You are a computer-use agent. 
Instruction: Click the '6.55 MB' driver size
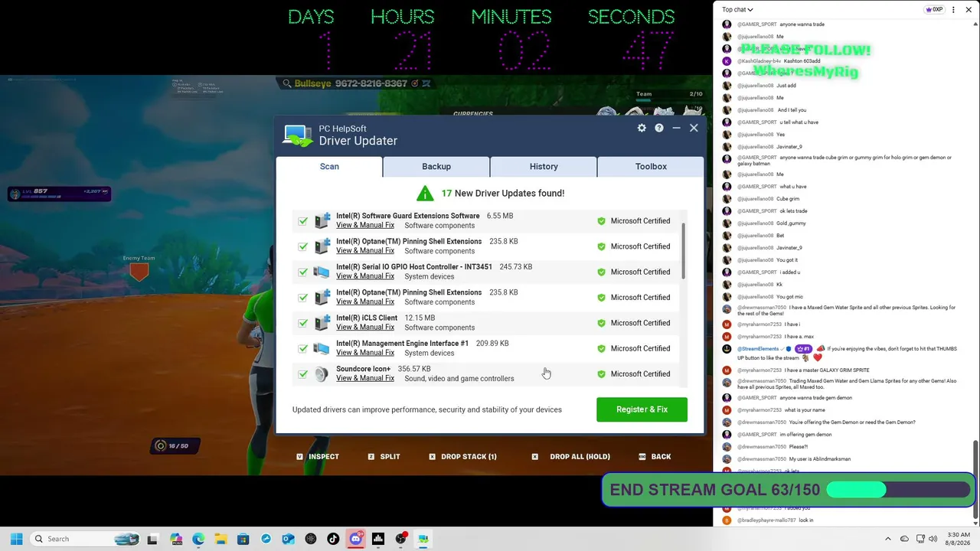[x=500, y=216]
